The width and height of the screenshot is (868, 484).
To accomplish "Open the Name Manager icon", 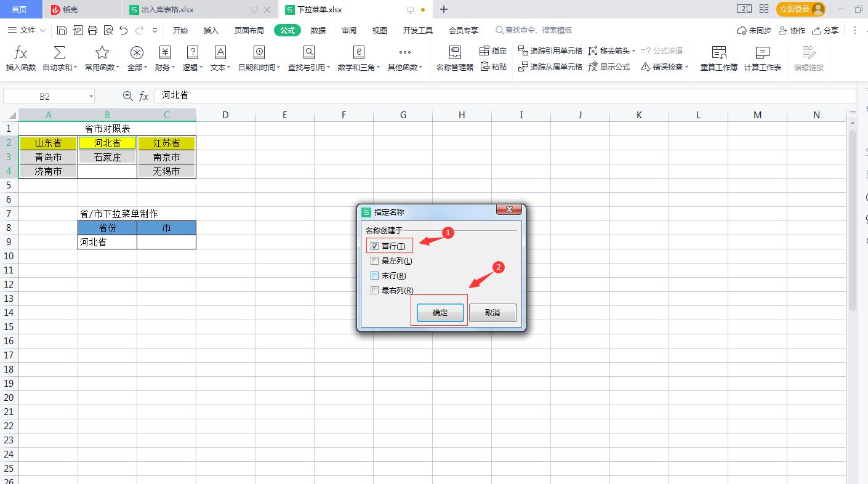I will pos(454,53).
